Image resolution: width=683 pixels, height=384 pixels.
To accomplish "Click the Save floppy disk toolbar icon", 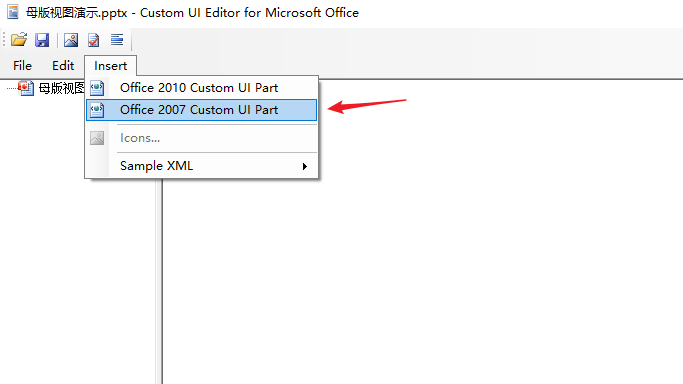I will pos(42,40).
